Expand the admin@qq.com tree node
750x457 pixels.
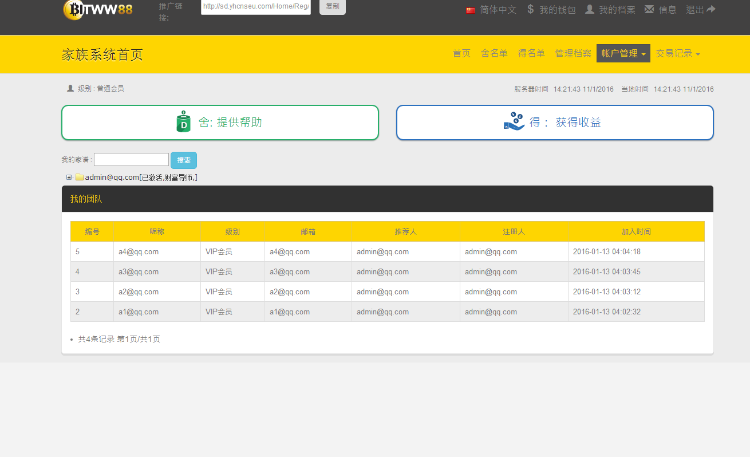69,178
